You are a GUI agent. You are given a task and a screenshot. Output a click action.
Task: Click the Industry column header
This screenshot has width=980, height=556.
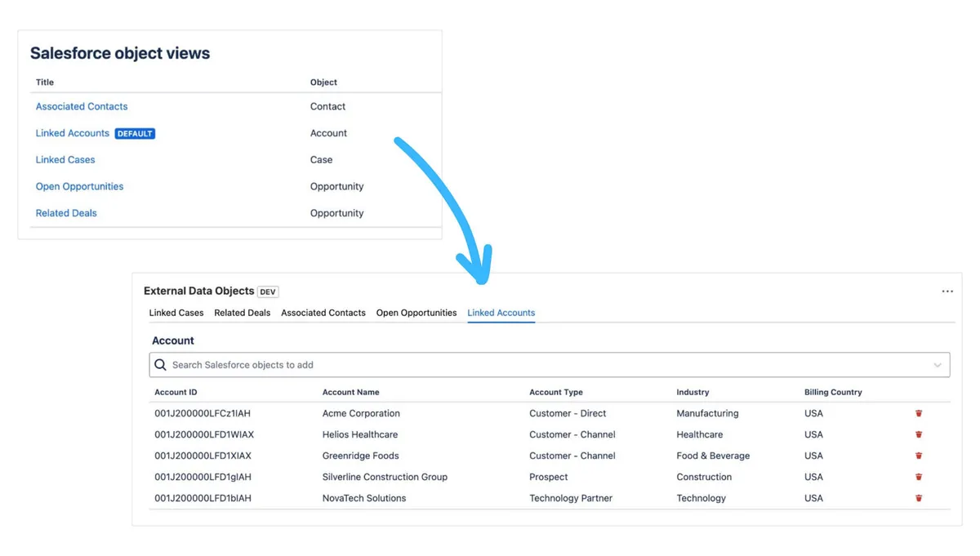click(x=693, y=392)
